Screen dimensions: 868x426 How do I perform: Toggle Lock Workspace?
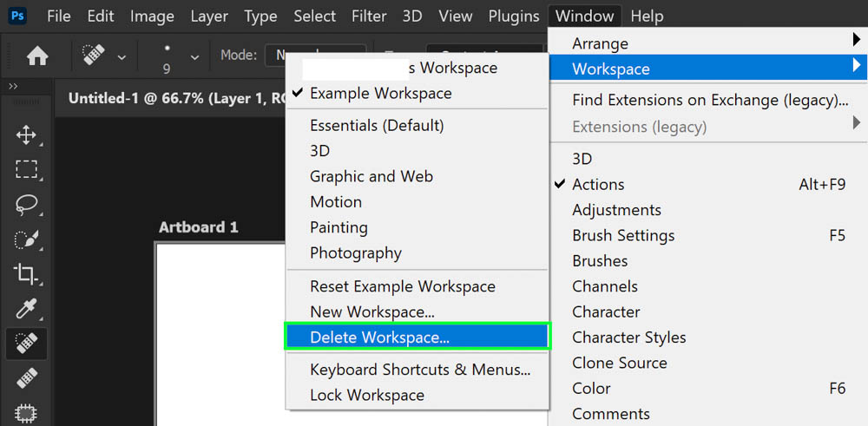418,395
